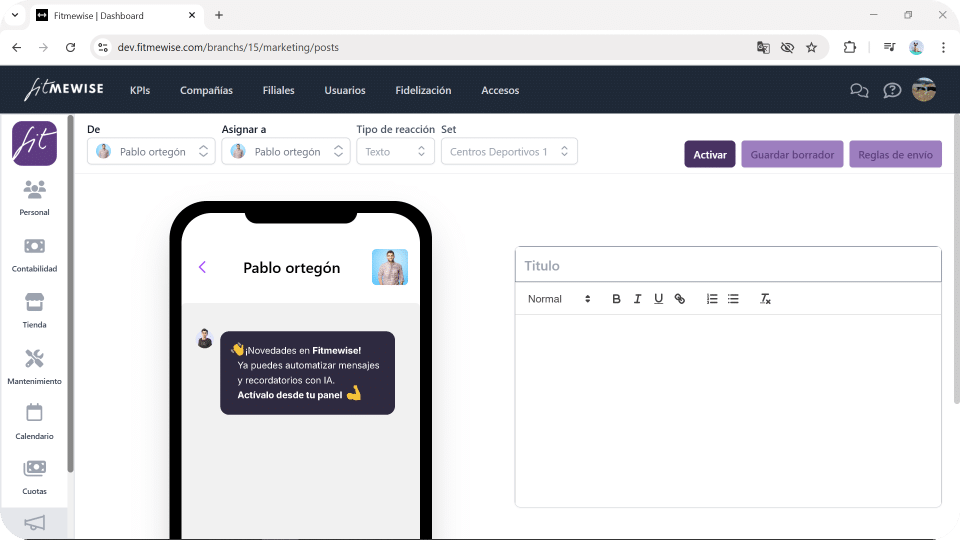
Task: Click the page vertical scrollbar
Action: pyautogui.click(x=956, y=260)
